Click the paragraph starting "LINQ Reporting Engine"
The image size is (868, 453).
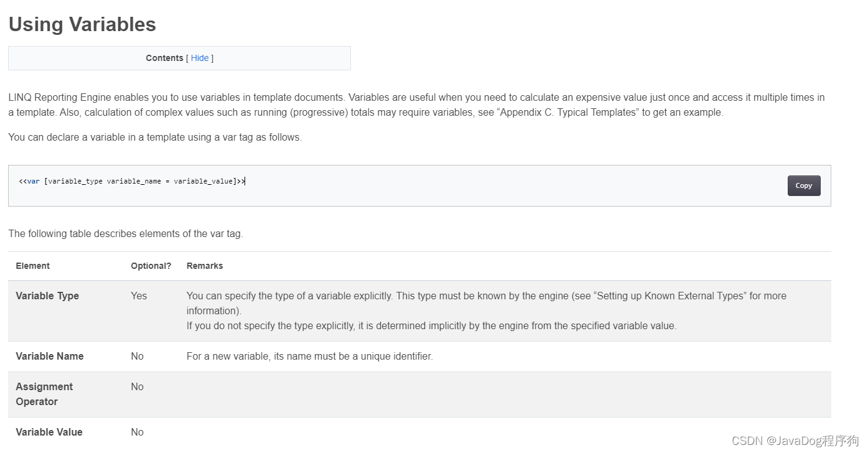[416, 105]
